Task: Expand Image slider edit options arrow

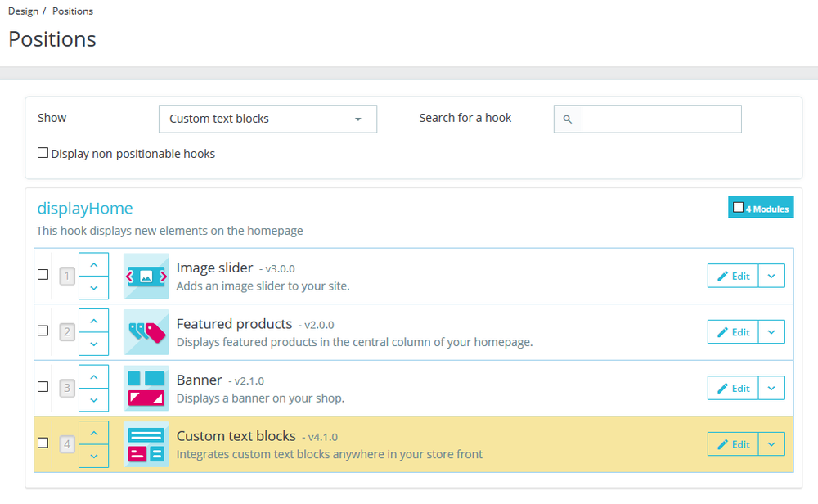Action: point(771,276)
